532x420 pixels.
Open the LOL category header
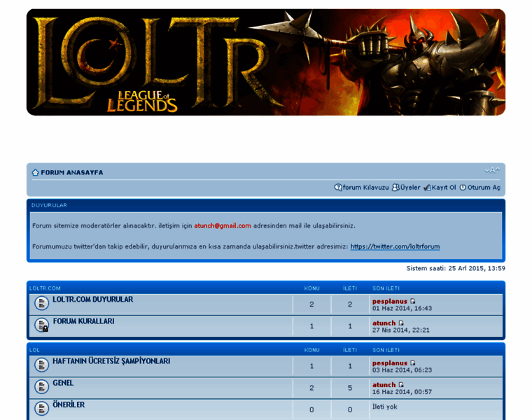34,350
